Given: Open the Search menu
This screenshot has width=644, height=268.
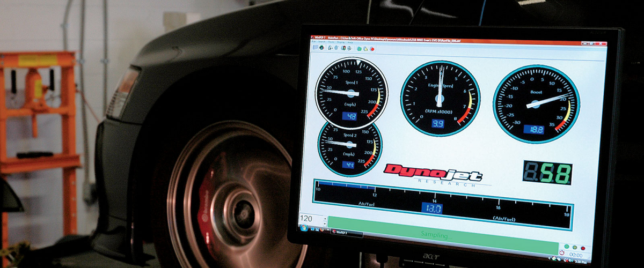Looking at the screenshot, I should click(x=322, y=42).
